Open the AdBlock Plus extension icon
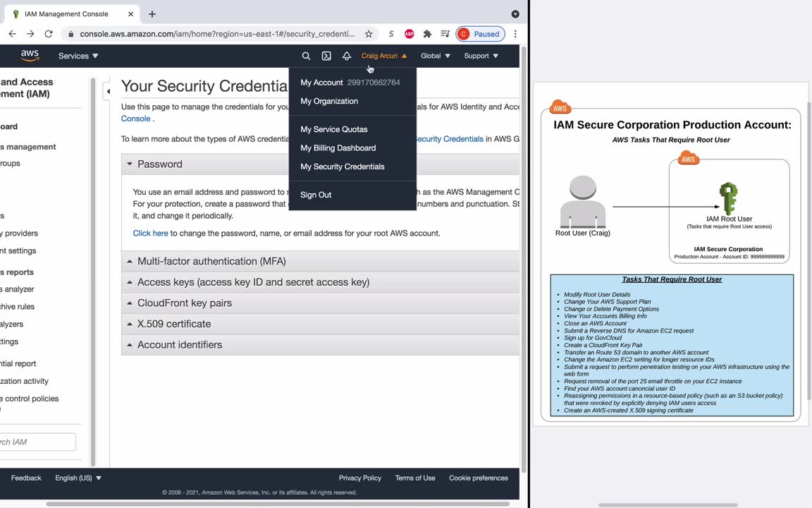 [x=409, y=34]
